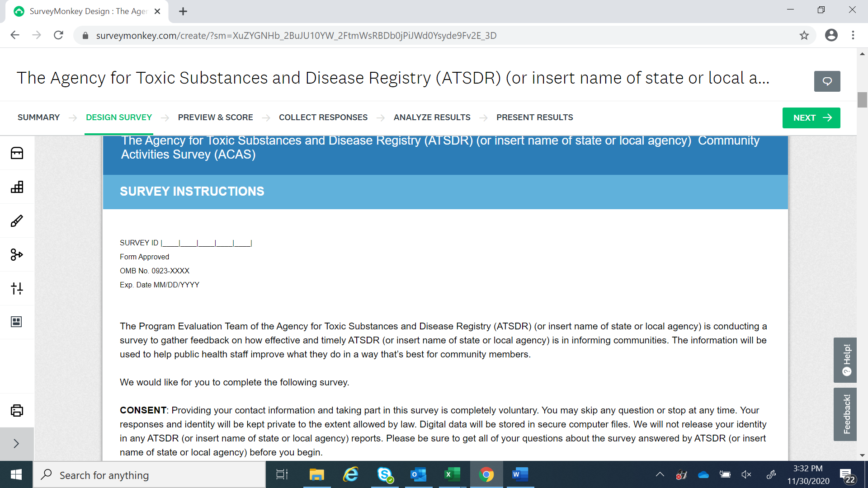
Task: Go to Preview & Score tab
Action: pos(215,117)
